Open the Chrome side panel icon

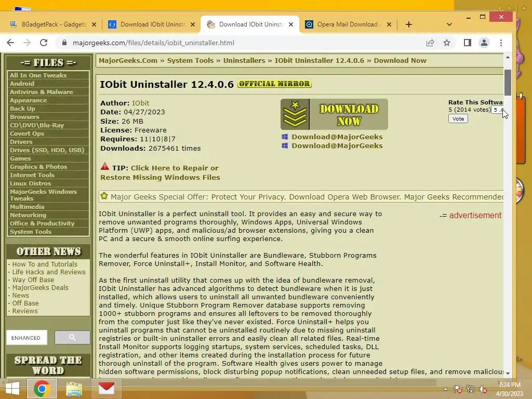tap(468, 43)
